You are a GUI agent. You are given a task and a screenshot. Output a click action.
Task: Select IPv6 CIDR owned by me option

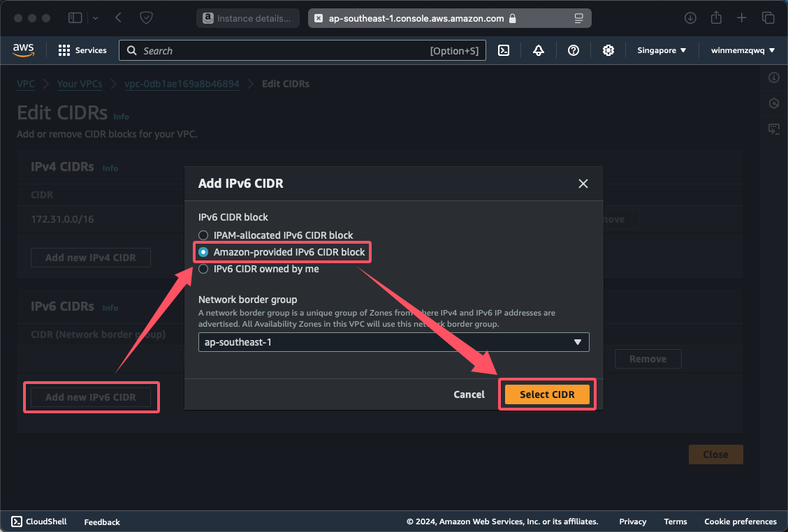(203, 269)
